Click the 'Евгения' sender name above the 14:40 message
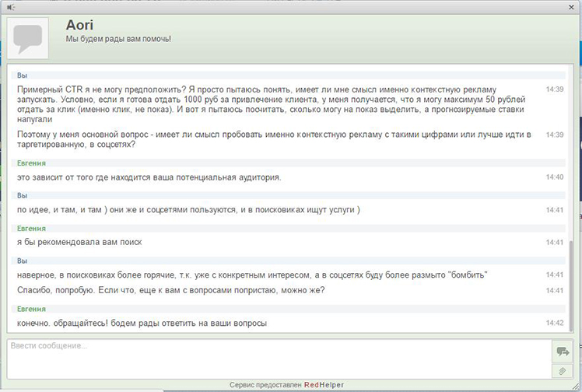 pyautogui.click(x=32, y=163)
